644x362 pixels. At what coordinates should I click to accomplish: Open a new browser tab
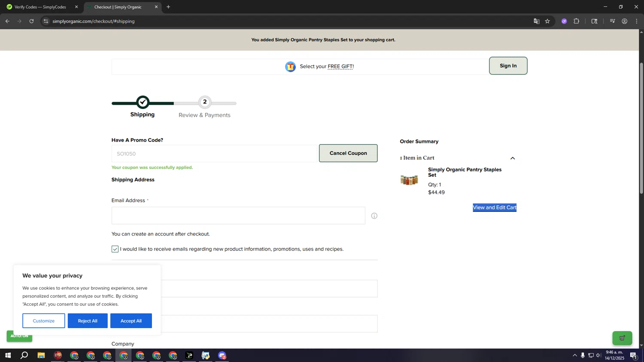tap(168, 7)
